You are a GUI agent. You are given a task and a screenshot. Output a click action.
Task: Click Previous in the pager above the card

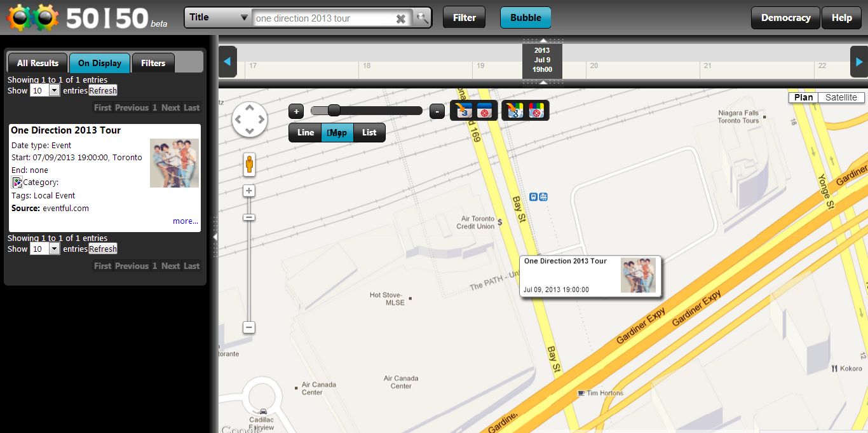click(132, 107)
